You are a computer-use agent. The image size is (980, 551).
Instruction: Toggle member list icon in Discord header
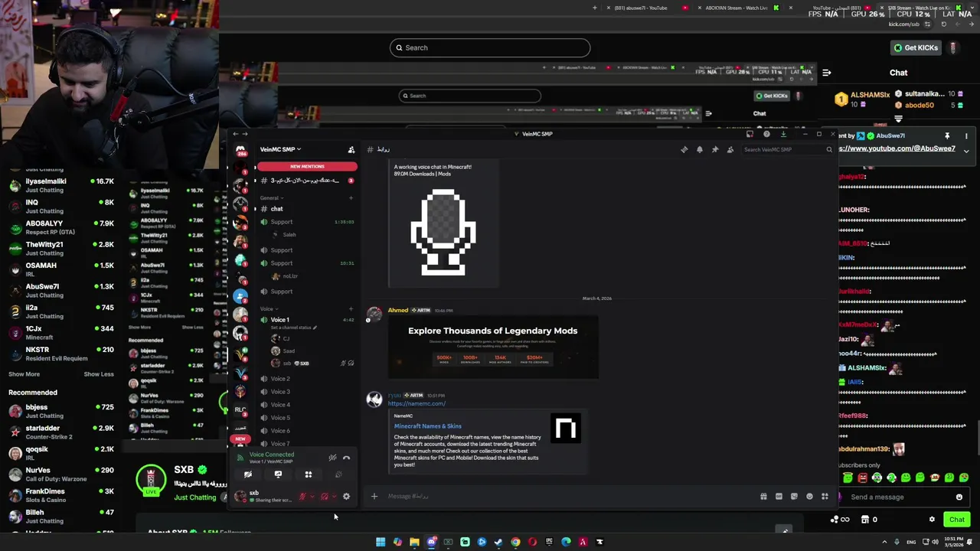pos(730,149)
